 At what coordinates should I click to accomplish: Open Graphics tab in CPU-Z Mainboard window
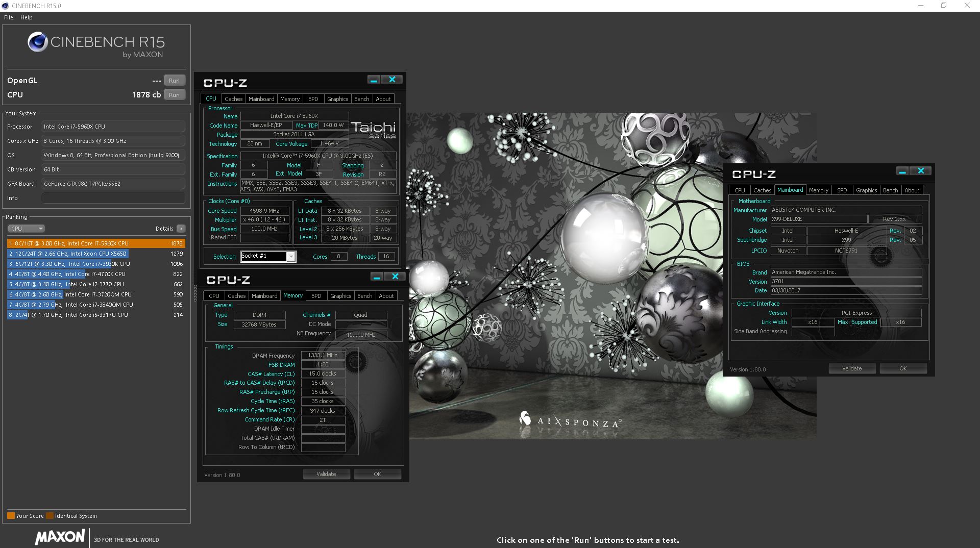coord(867,190)
